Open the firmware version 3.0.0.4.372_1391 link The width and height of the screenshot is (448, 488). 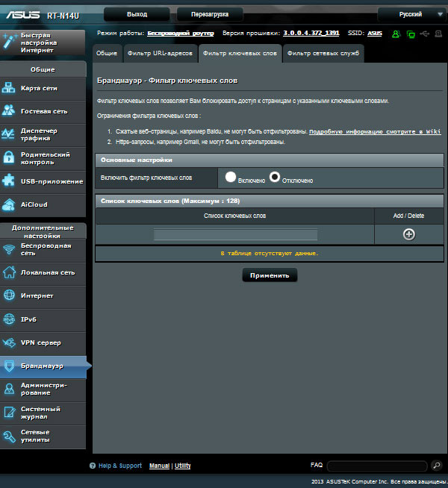311,34
